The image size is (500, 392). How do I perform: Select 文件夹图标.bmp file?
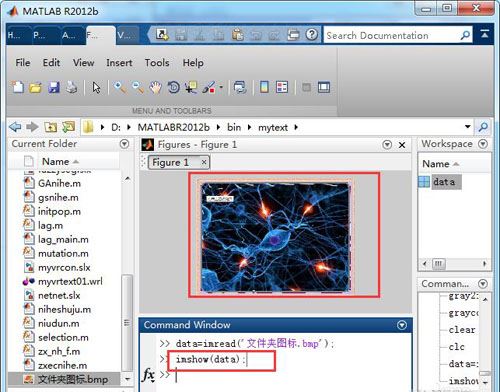(x=64, y=379)
